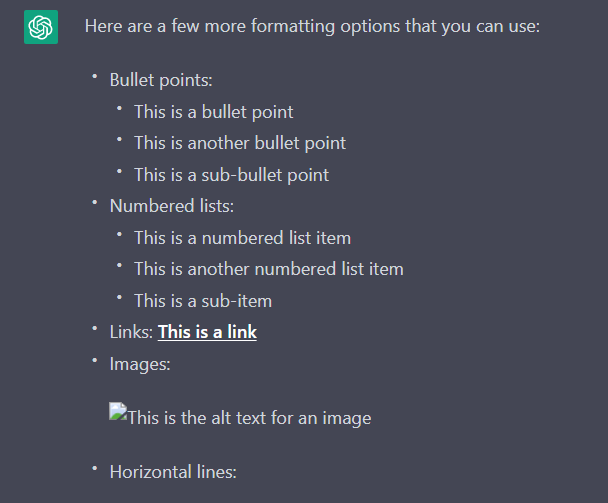Click the ChatGPT logo avatar icon
This screenshot has width=608, height=503.
[x=41, y=27]
